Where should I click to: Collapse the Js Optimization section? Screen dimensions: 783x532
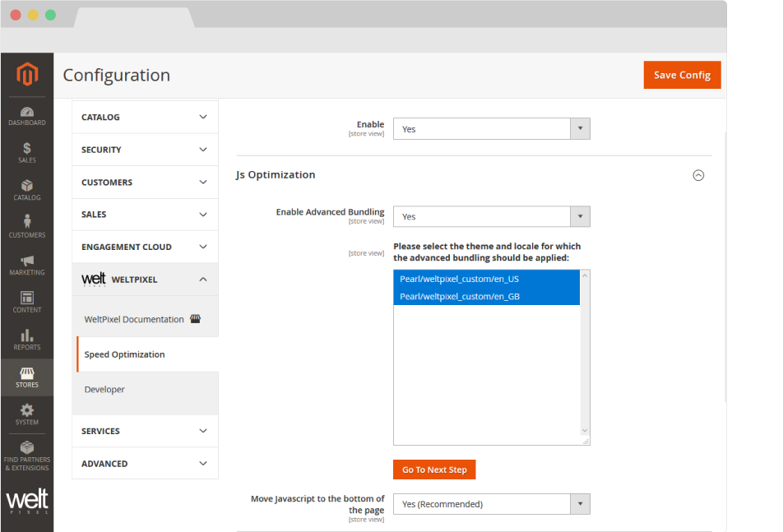[698, 175]
